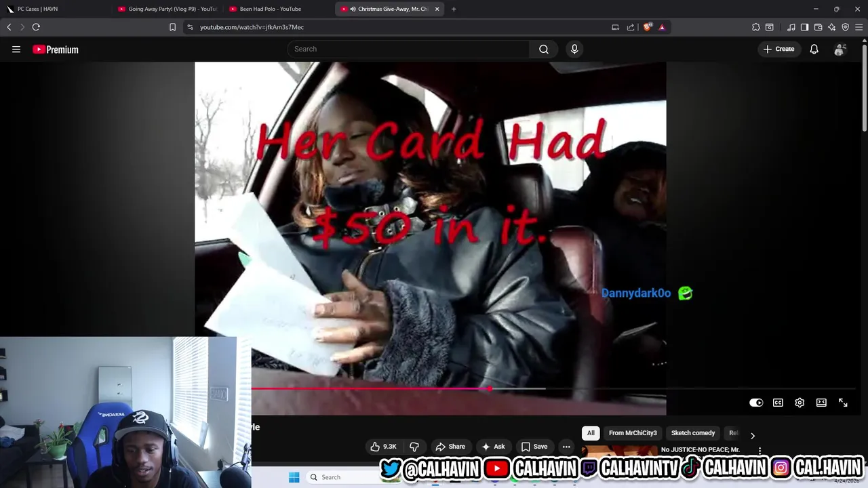Screen dimensions: 868x488
Task: Open the Create dropdown button
Action: pyautogui.click(x=778, y=49)
